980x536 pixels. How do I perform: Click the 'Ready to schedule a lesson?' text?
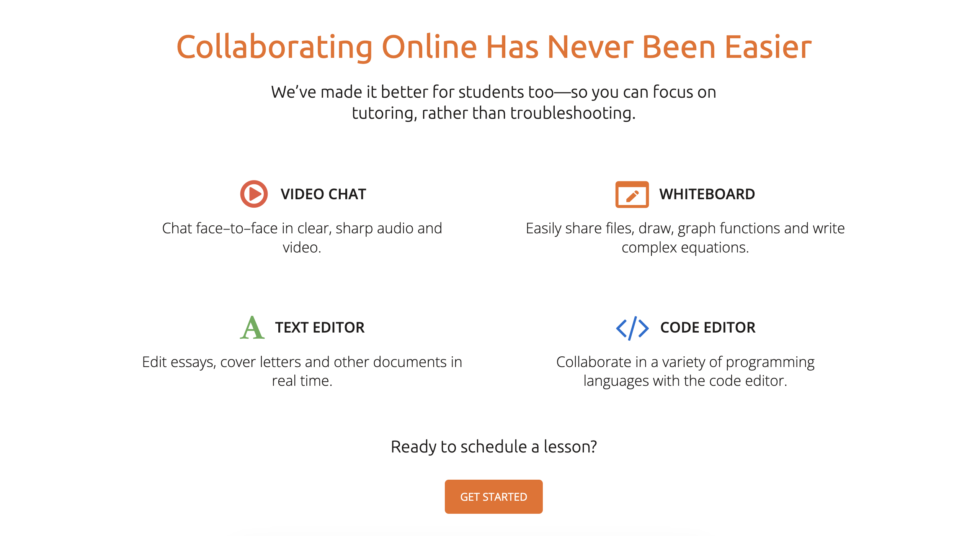pos(494,447)
